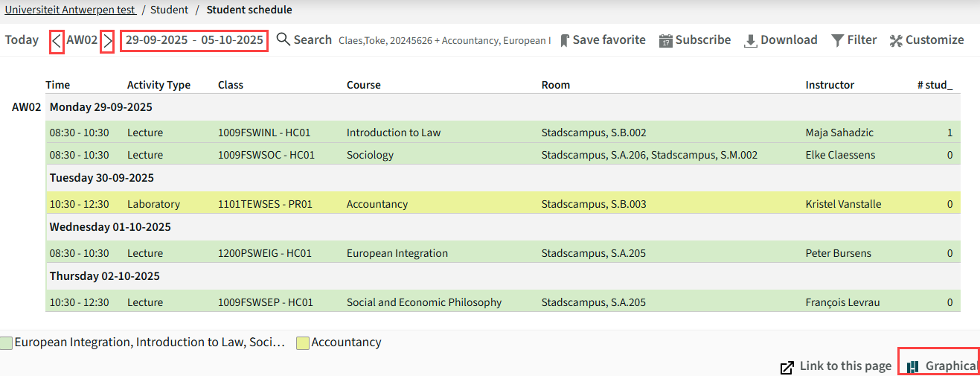Open the date range 29-09-2025 - 05-10-2025 picker

pyautogui.click(x=194, y=40)
